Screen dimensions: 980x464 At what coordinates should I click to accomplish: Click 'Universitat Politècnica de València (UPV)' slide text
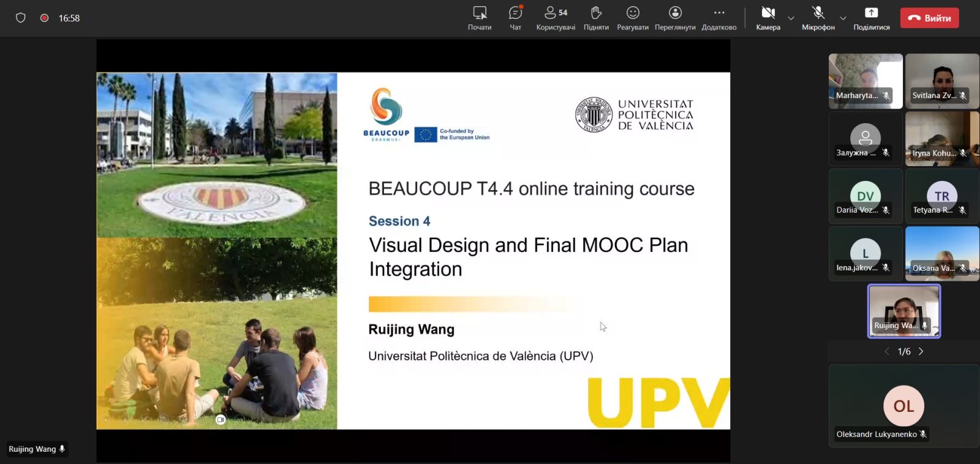[x=481, y=356]
